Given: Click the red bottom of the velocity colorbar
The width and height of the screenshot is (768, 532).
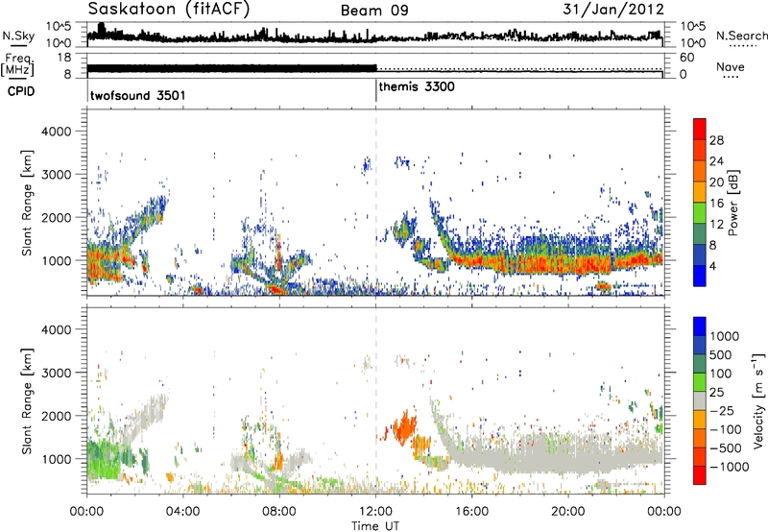Looking at the screenshot, I should [x=700, y=475].
